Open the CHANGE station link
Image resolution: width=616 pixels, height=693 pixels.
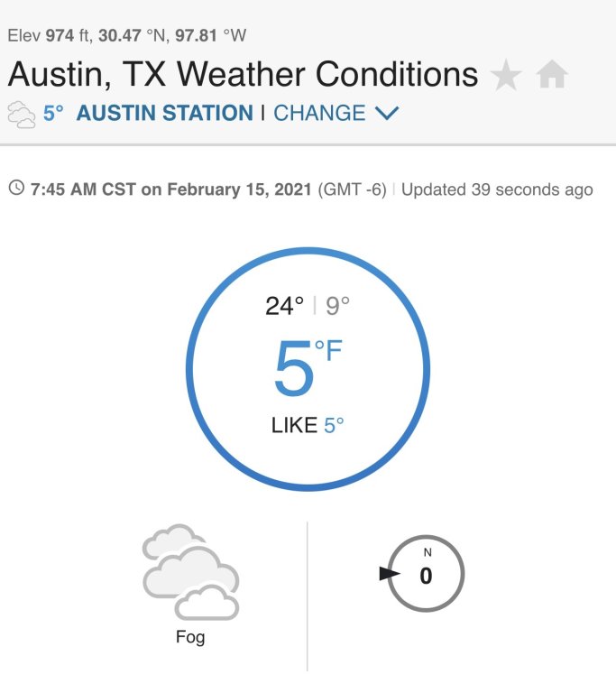coord(319,113)
